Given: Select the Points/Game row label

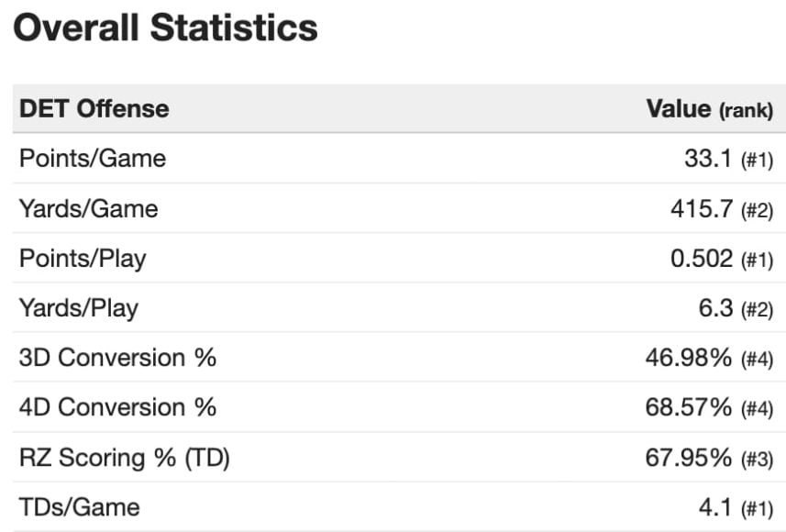Looking at the screenshot, I should [x=92, y=159].
